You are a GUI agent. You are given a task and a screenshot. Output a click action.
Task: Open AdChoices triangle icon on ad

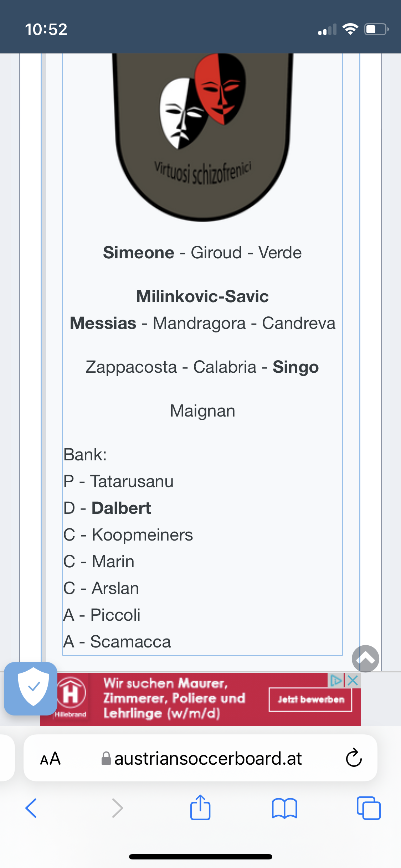[x=336, y=680]
